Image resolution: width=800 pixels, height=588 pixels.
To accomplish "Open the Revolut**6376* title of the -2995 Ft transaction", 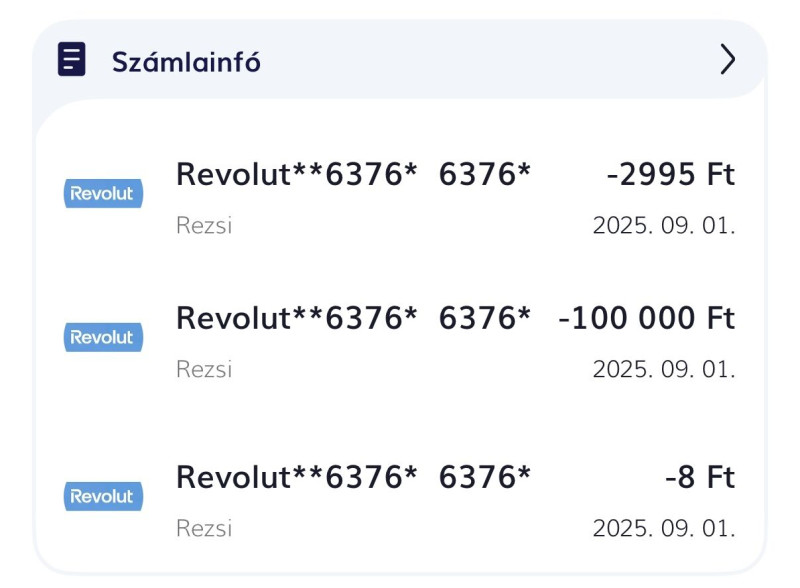I will (296, 174).
